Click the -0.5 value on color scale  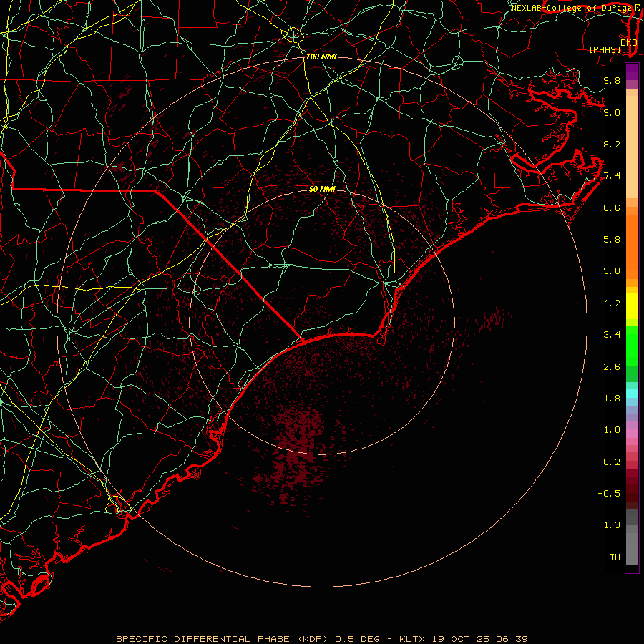tap(609, 493)
